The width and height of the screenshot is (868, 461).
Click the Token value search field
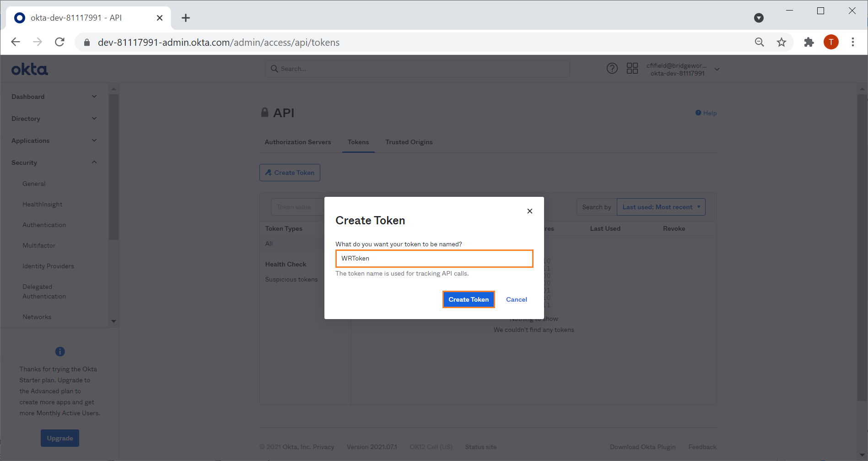(x=297, y=207)
